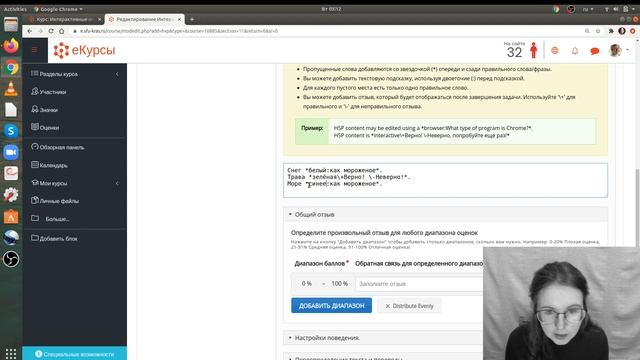Open the ru keyboard layout indicator
This screenshot has width=640, height=360.
588,9
